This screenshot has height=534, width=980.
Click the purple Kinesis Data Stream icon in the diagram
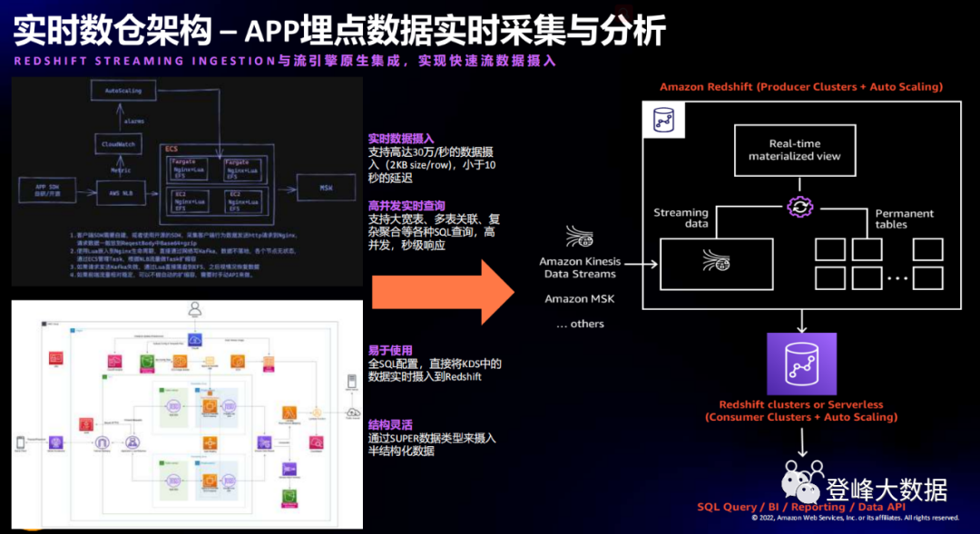(264, 442)
